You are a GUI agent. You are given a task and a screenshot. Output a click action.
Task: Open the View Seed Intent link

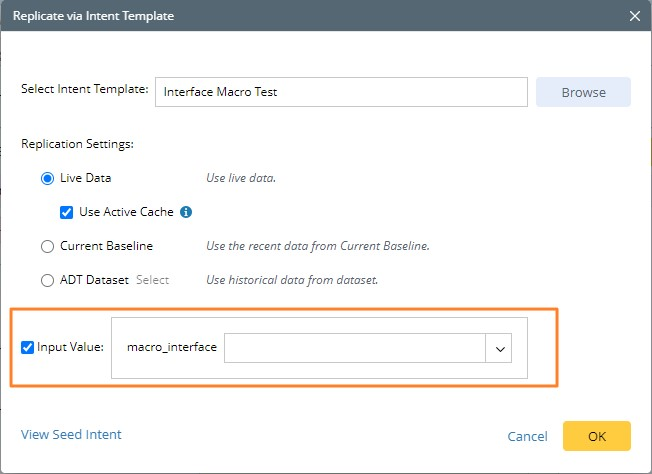[x=71, y=434]
